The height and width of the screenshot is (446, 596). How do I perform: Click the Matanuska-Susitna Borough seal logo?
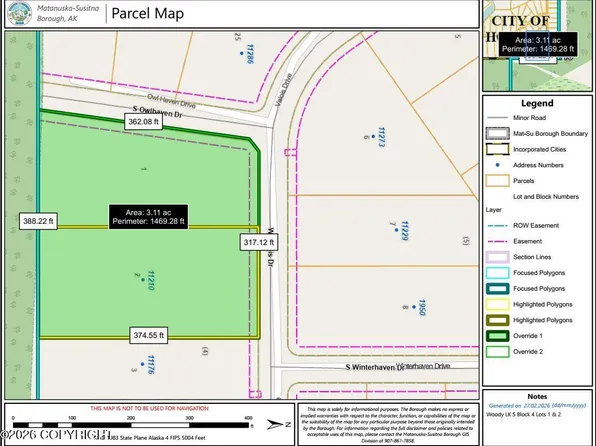coord(20,13)
